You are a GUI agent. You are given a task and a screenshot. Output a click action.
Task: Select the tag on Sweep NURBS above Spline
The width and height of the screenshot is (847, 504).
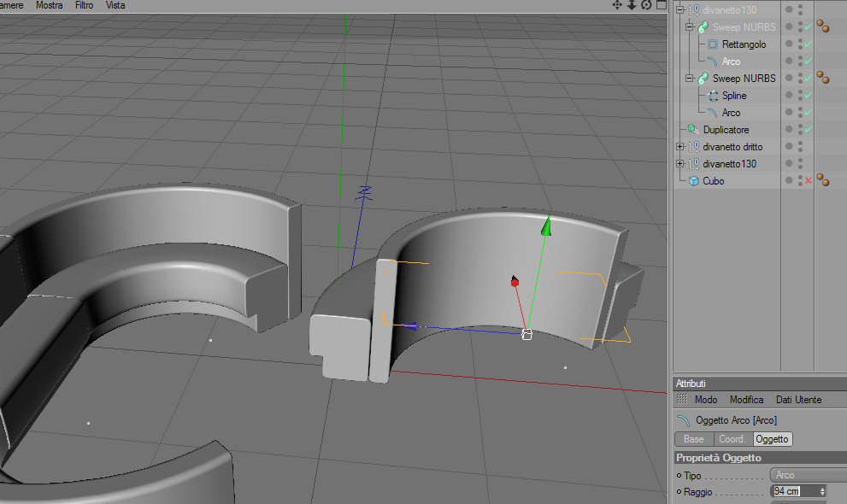(x=823, y=77)
